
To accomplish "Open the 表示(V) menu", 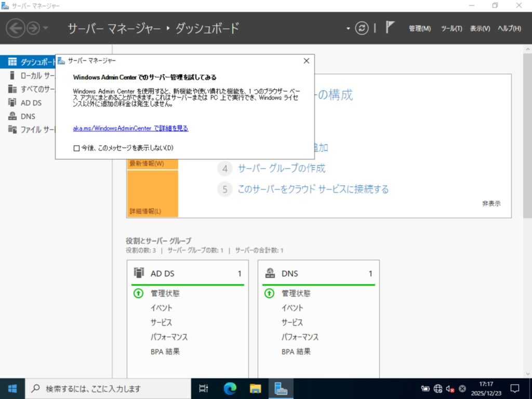I will tap(480, 29).
